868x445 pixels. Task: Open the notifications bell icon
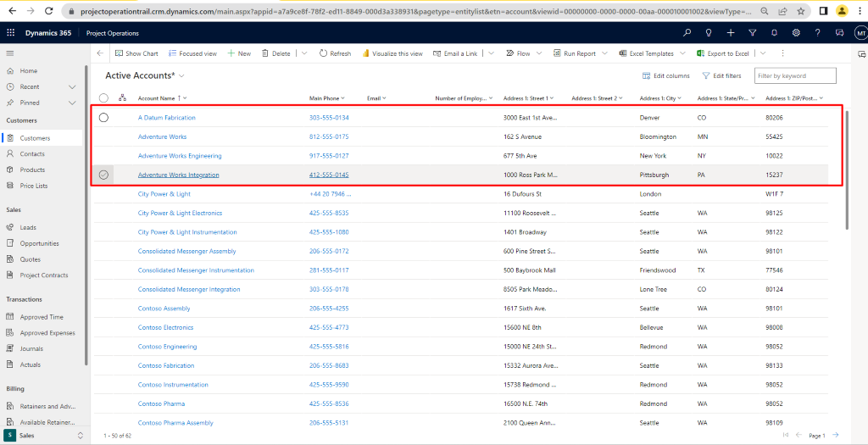pyautogui.click(x=774, y=33)
